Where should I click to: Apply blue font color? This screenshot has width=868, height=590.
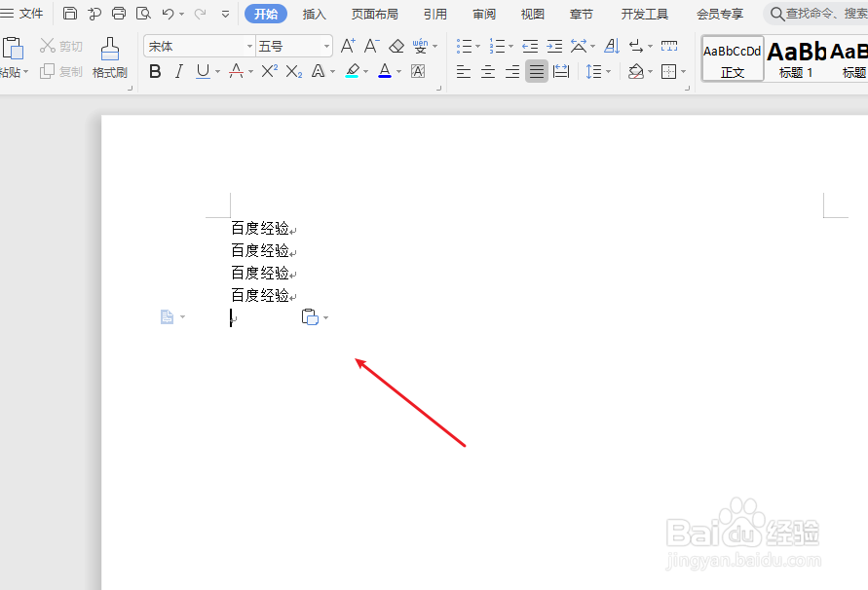[x=385, y=71]
